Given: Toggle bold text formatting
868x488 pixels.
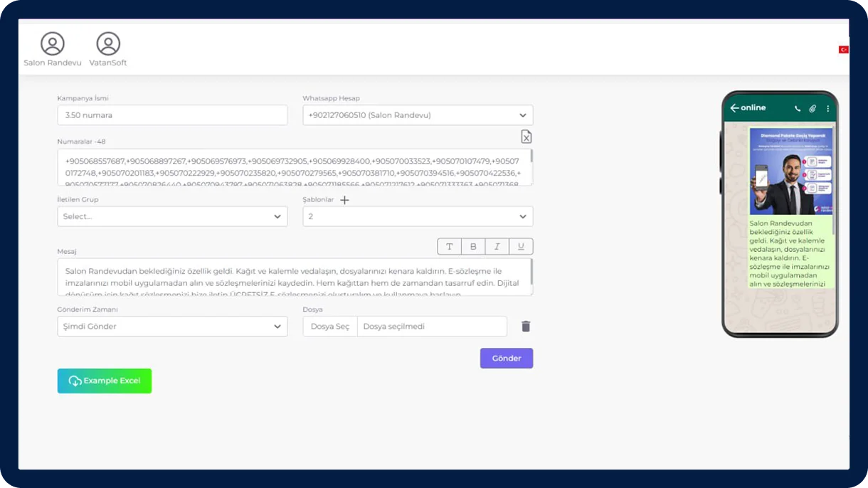Looking at the screenshot, I should click(x=473, y=247).
